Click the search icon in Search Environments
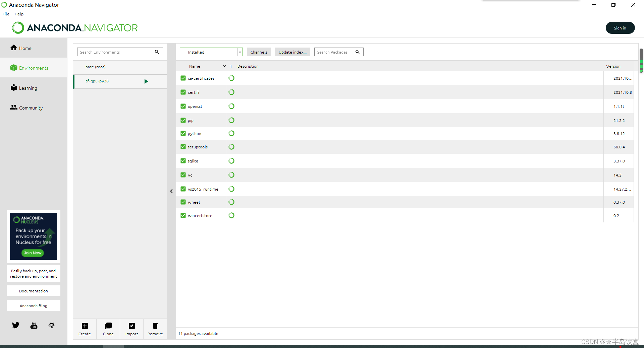Image resolution: width=644 pixels, height=348 pixels. pos(157,52)
